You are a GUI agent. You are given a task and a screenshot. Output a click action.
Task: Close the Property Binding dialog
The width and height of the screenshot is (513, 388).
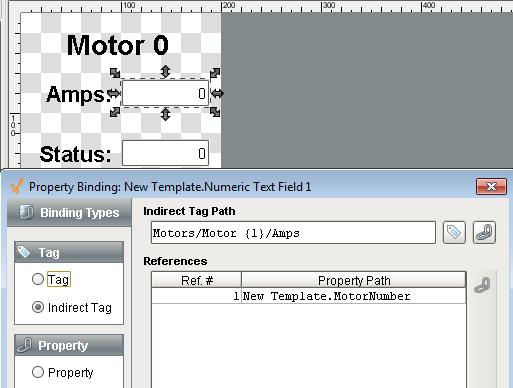492,186
